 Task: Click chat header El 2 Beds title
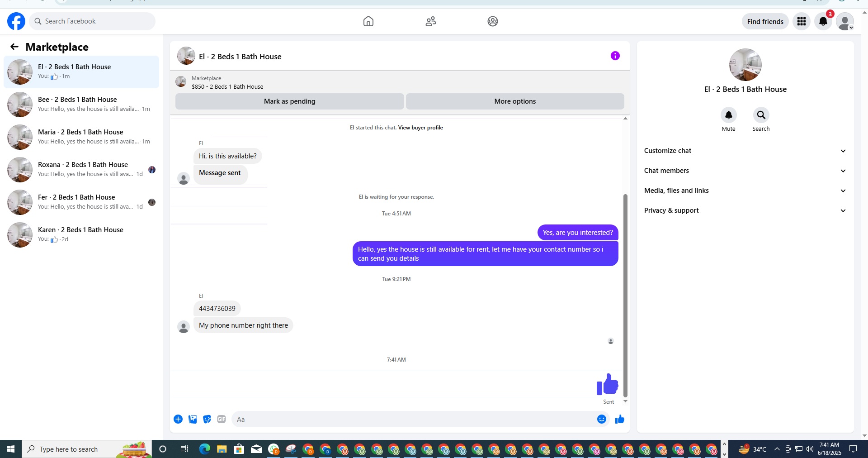point(240,57)
